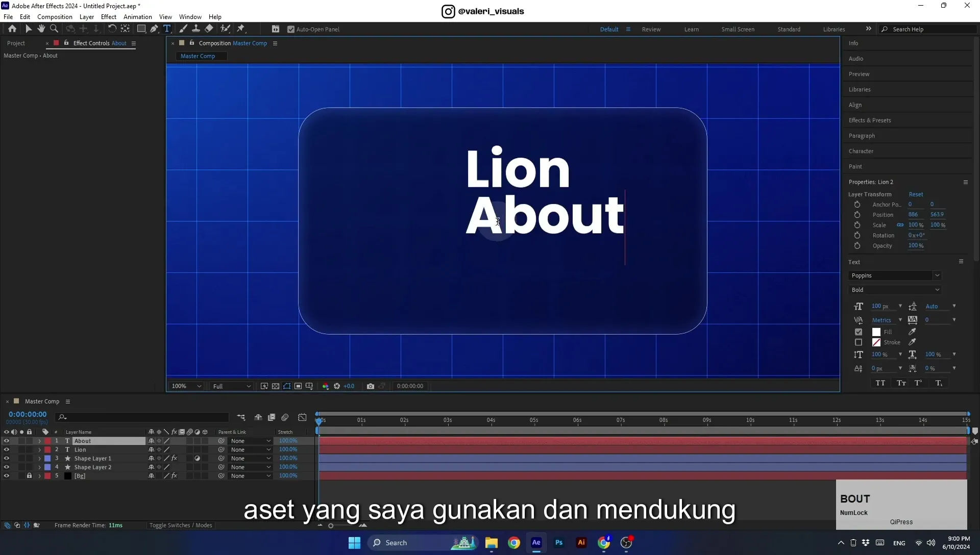The height and width of the screenshot is (555, 980).
Task: Click the Home icon in toolbar
Action: (12, 29)
